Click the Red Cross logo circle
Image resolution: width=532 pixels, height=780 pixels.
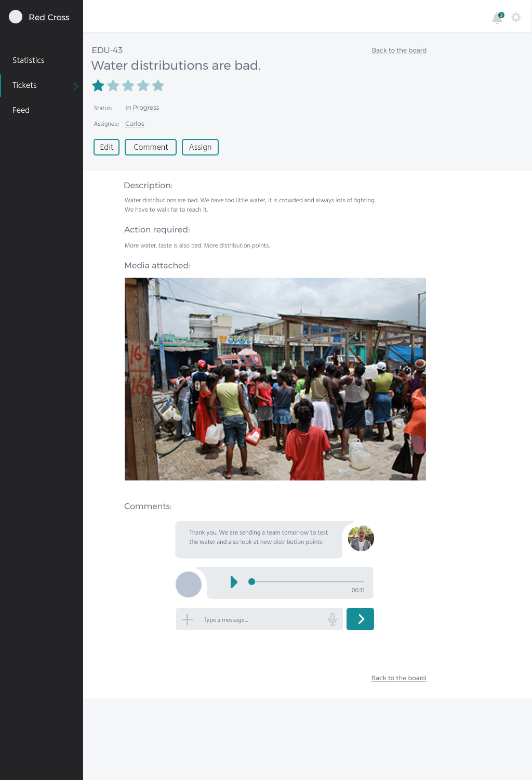pyautogui.click(x=16, y=17)
